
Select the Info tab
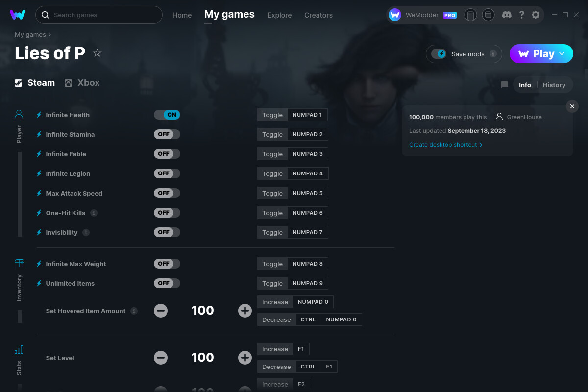click(x=525, y=85)
